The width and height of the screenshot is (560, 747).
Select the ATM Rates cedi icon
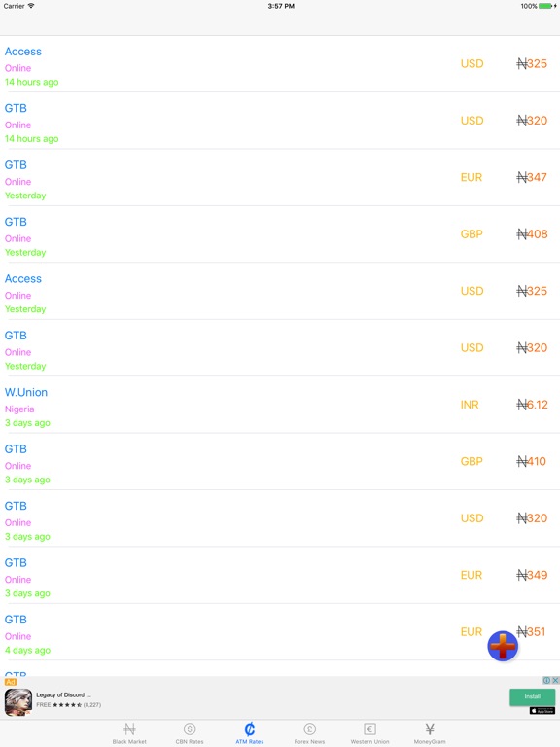coord(250,729)
